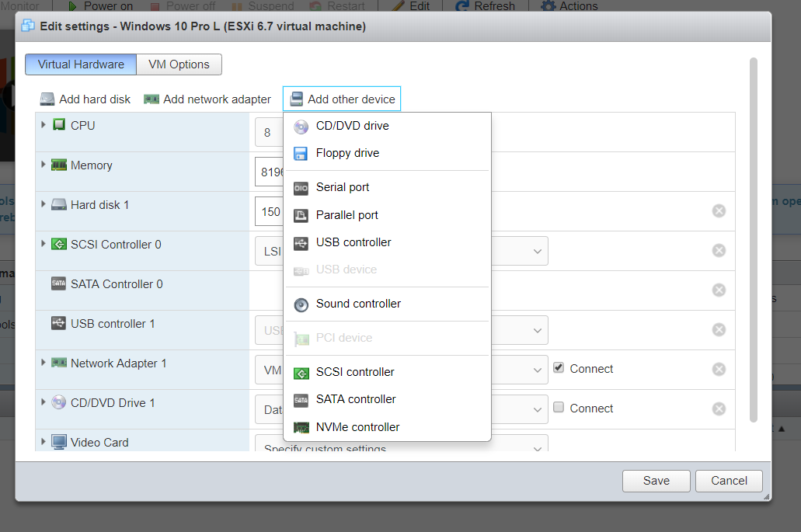Remove CD/DVD Drive 1 with its X icon
This screenshot has width=801, height=532.
(x=719, y=409)
